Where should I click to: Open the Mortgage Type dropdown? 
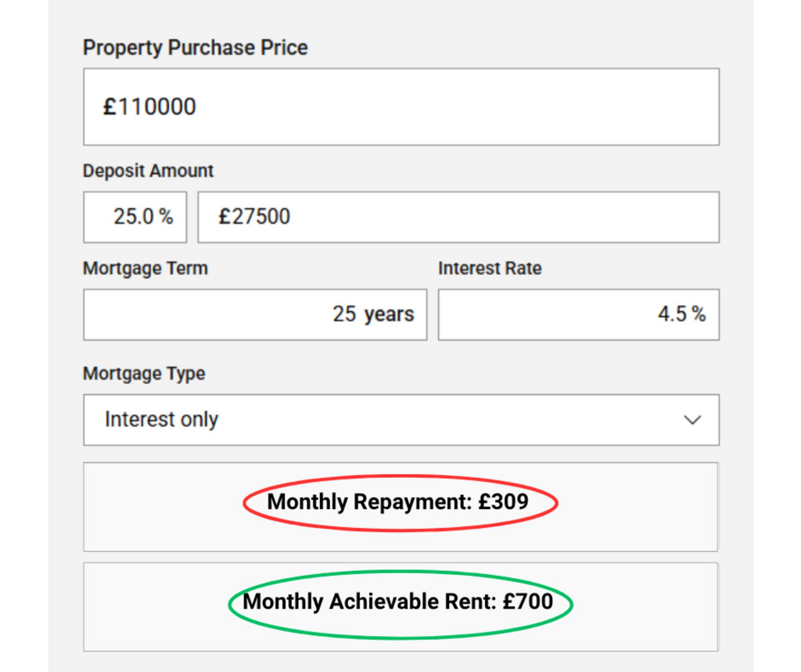click(x=400, y=420)
